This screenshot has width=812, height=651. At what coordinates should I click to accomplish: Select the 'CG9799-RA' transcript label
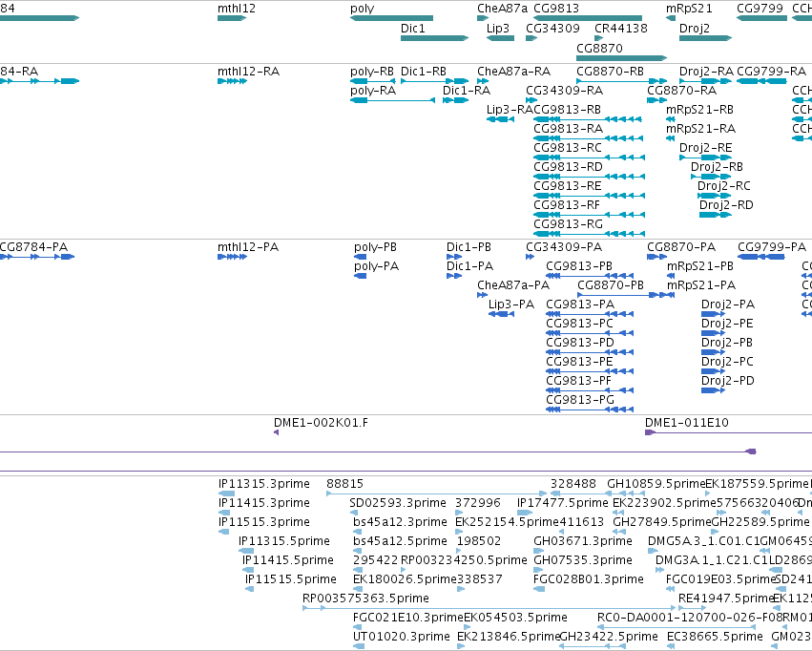click(x=771, y=71)
